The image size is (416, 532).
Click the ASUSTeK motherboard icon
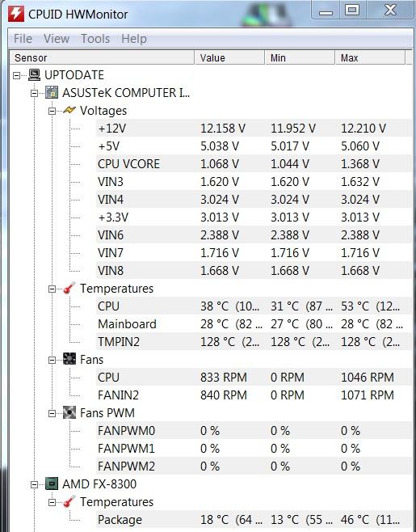click(52, 93)
